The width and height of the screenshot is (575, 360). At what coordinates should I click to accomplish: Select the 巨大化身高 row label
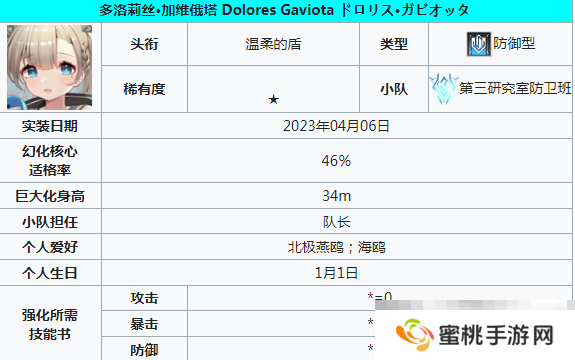coord(50,196)
